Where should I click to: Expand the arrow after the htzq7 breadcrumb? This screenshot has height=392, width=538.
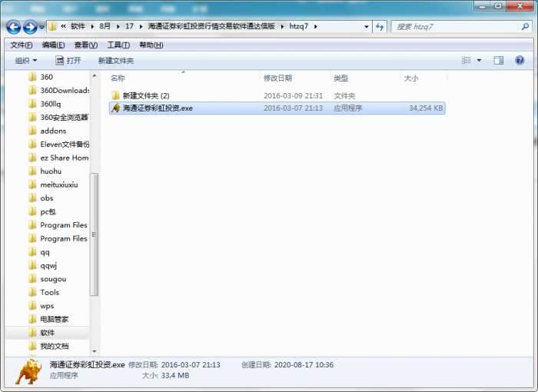(x=315, y=26)
